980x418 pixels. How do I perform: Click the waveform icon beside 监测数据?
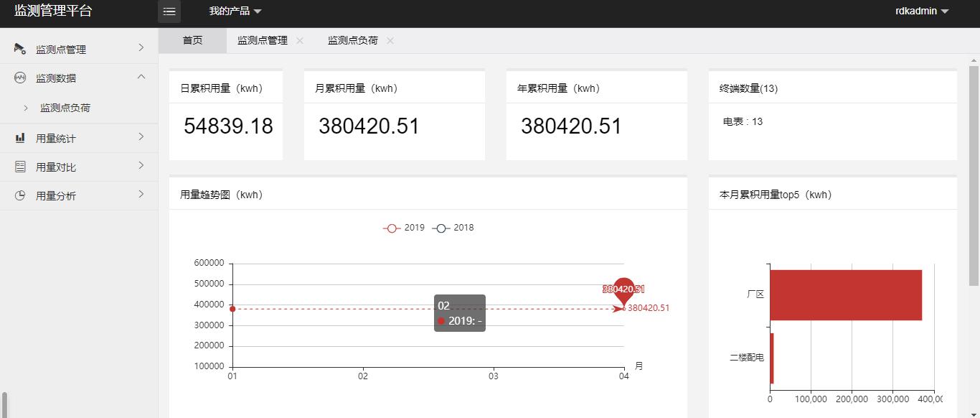pyautogui.click(x=20, y=78)
